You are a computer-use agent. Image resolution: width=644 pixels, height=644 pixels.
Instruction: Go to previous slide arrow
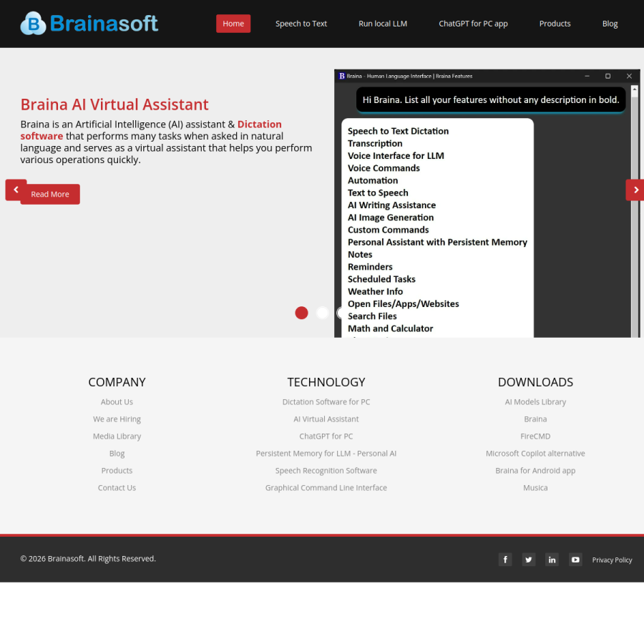pos(16,190)
